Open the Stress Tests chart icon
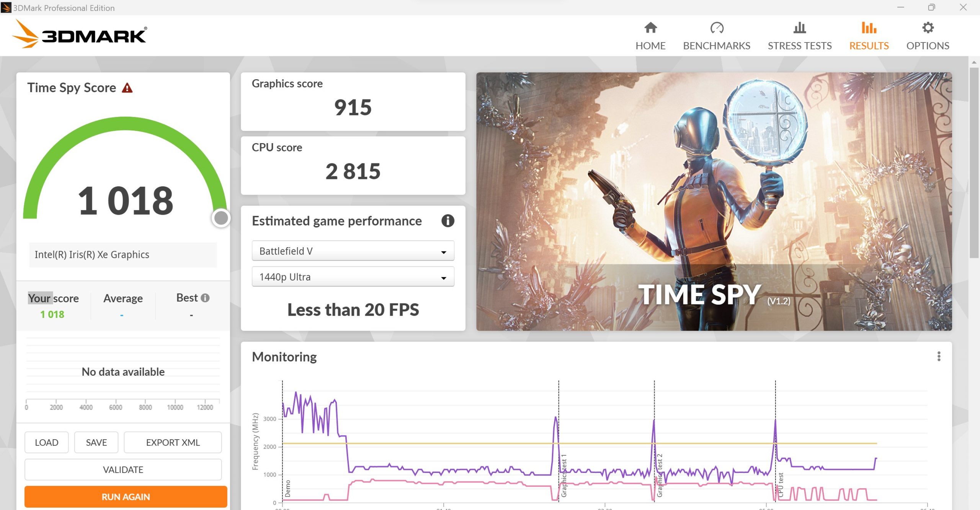 799,28
